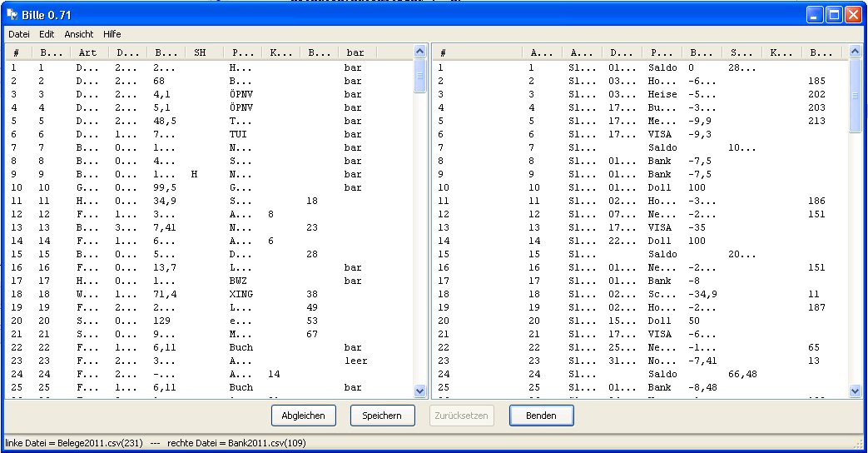Click the up arrow of left table scrollbar
Image resolution: width=868 pixels, height=453 pixels.
tap(419, 52)
